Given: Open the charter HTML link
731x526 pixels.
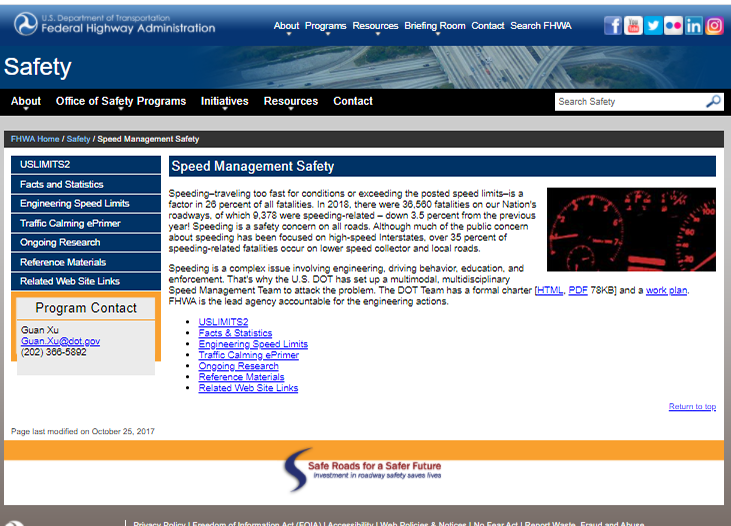Looking at the screenshot, I should pos(550,290).
